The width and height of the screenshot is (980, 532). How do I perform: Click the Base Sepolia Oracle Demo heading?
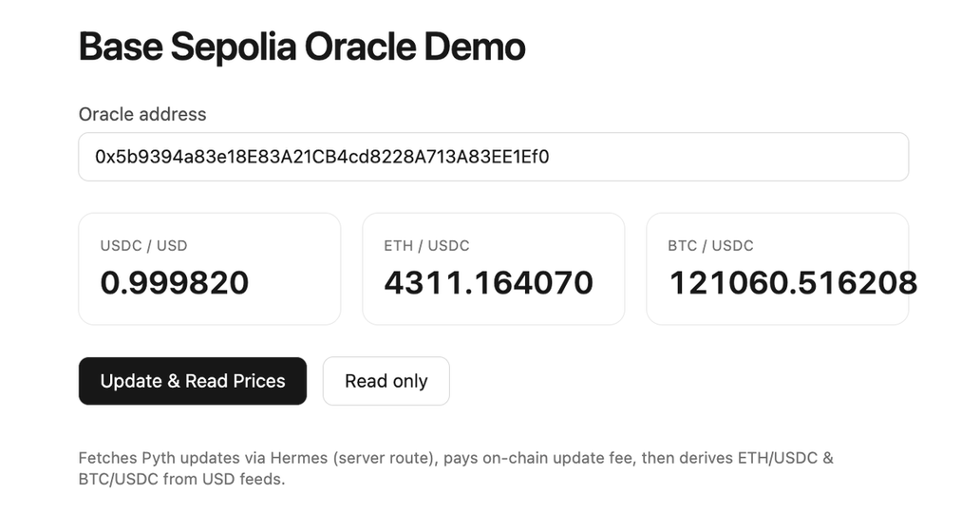301,47
